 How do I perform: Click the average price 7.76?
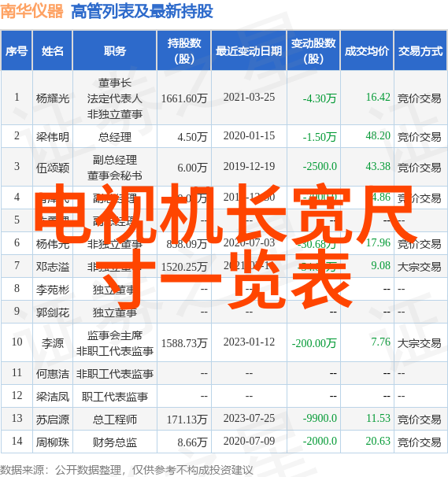[380, 342]
